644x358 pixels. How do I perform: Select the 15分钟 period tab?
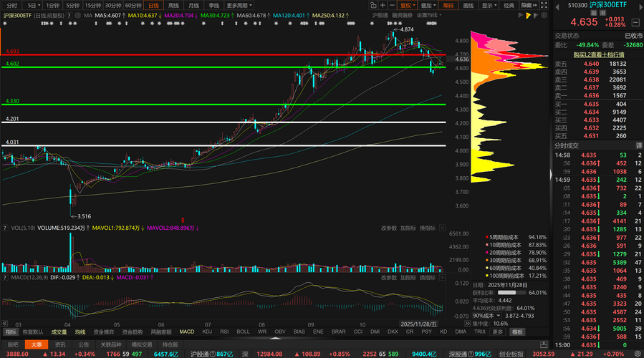93,5
